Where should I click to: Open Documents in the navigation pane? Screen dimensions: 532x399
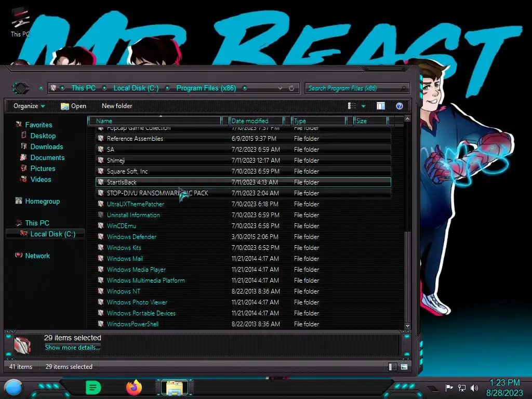(47, 157)
